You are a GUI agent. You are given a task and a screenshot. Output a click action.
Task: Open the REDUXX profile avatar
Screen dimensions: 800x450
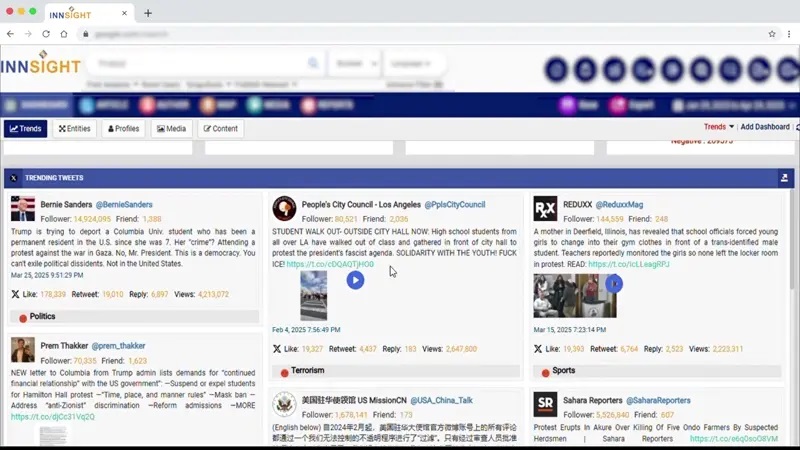point(545,209)
